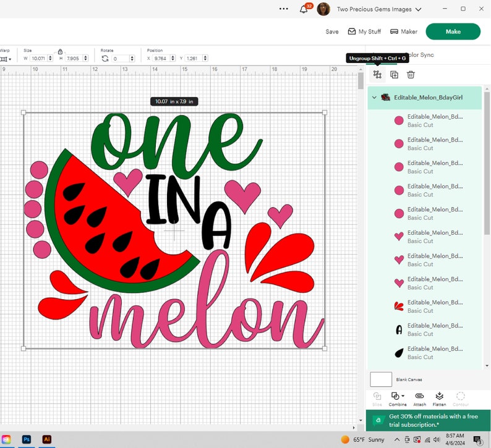Click the height stepper arrows
The height and width of the screenshot is (448, 491).
[x=85, y=59]
